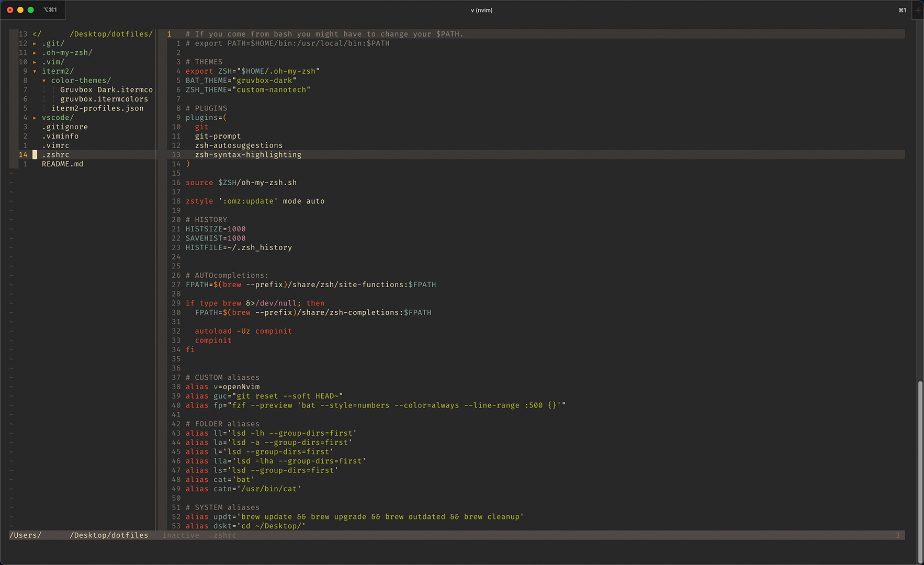Collapse the color-themes/ folder arrow
The width and height of the screenshot is (924, 565).
44,81
